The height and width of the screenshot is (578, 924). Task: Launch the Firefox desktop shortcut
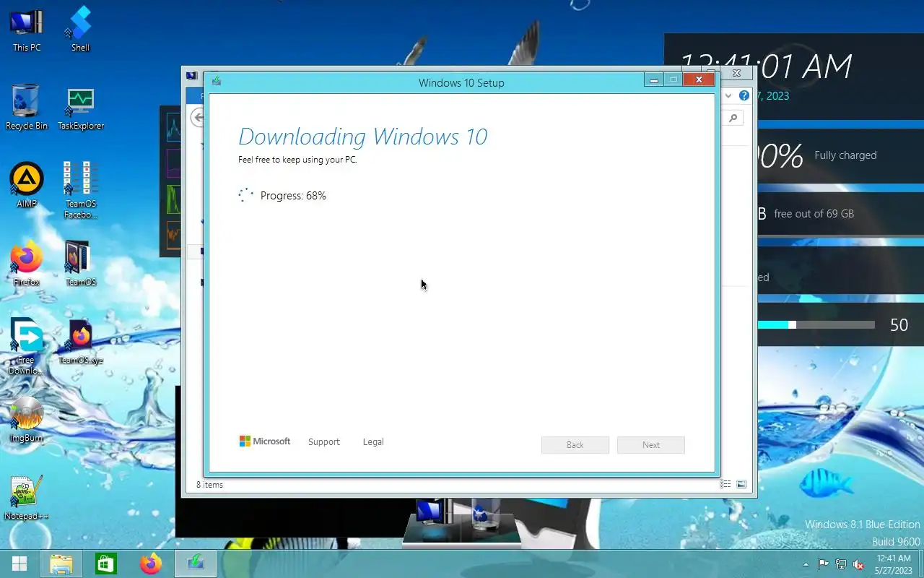pyautogui.click(x=27, y=263)
